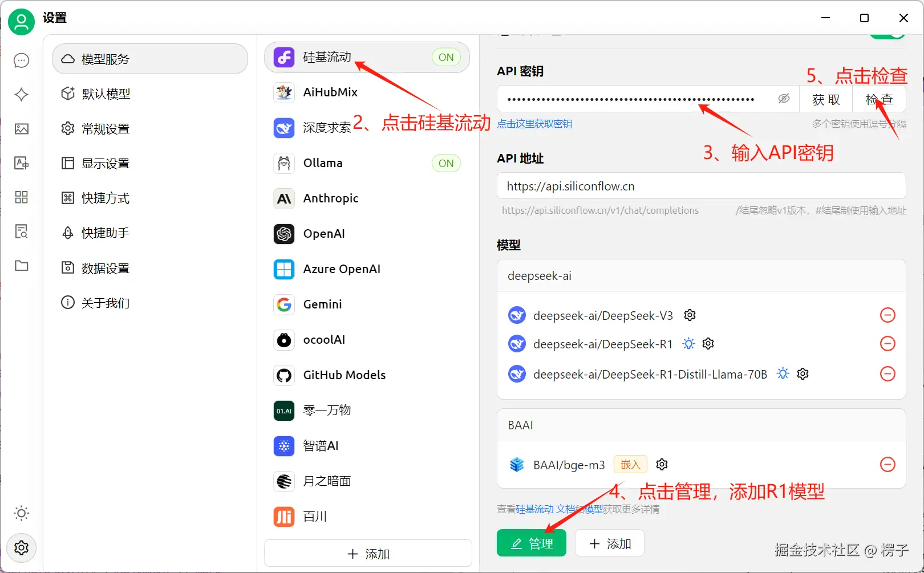924x573 pixels.
Task: Select the OpenAI provider
Action: point(367,234)
